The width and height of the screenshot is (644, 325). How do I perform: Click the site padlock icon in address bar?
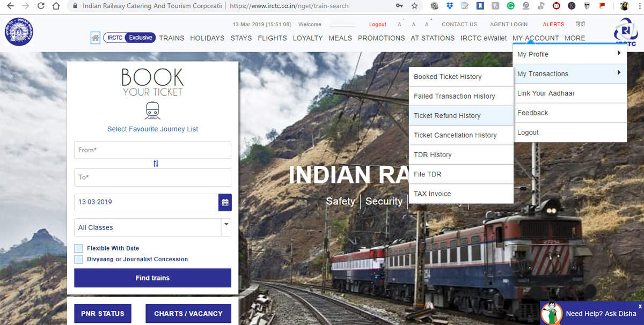tap(74, 6)
